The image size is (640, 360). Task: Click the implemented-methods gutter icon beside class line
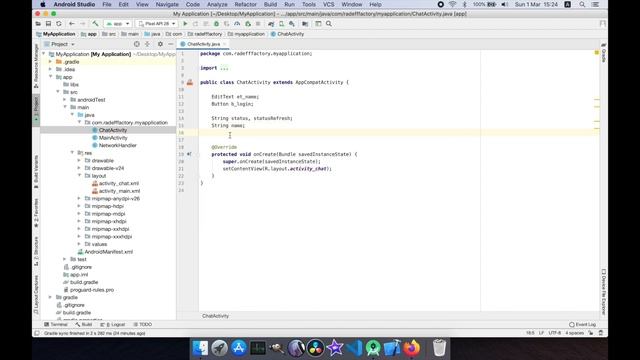tap(190, 82)
